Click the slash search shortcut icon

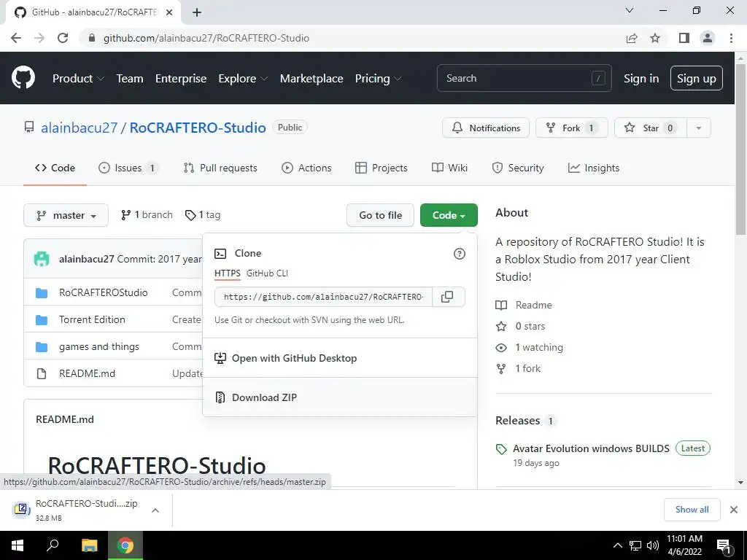coord(598,78)
